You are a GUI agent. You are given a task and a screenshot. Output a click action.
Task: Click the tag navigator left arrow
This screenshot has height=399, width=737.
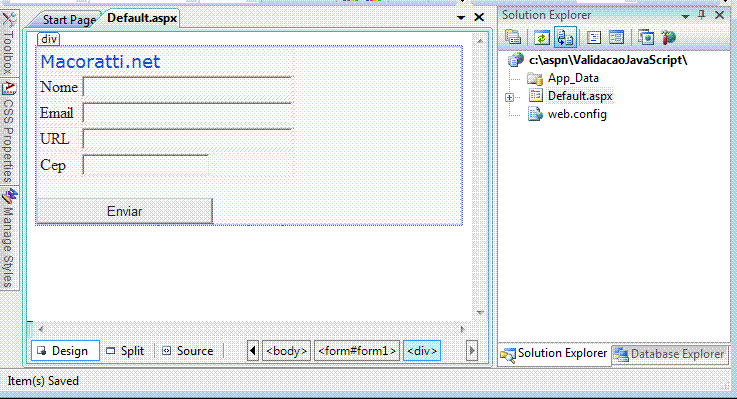coord(252,351)
